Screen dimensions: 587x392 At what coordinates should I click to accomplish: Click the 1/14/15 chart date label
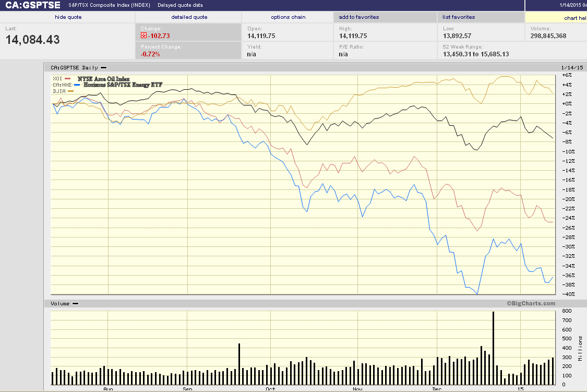(572, 68)
